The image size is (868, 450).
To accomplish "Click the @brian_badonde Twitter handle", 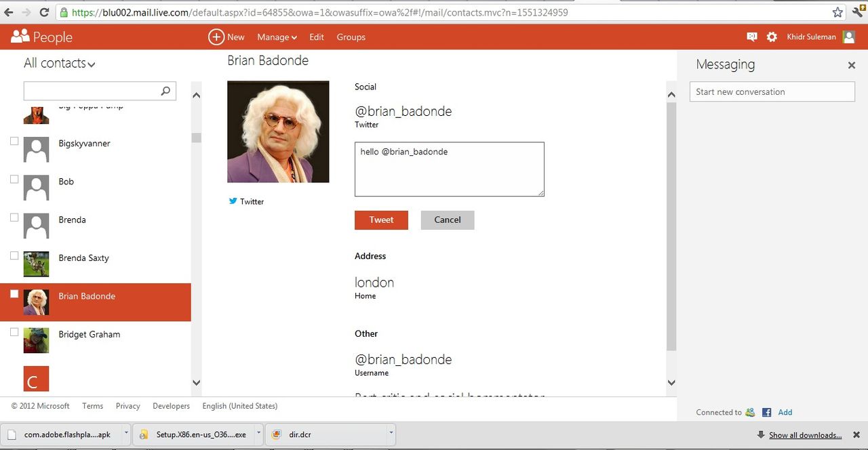I will (x=403, y=111).
